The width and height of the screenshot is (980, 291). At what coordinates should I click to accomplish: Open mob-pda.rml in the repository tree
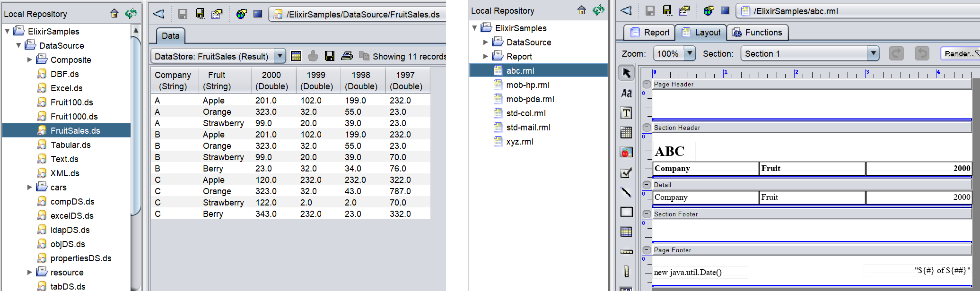[x=530, y=99]
